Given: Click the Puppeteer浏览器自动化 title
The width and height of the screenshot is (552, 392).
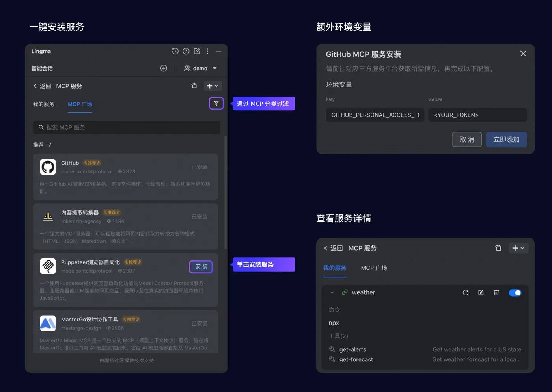Looking at the screenshot, I should tap(91, 262).
